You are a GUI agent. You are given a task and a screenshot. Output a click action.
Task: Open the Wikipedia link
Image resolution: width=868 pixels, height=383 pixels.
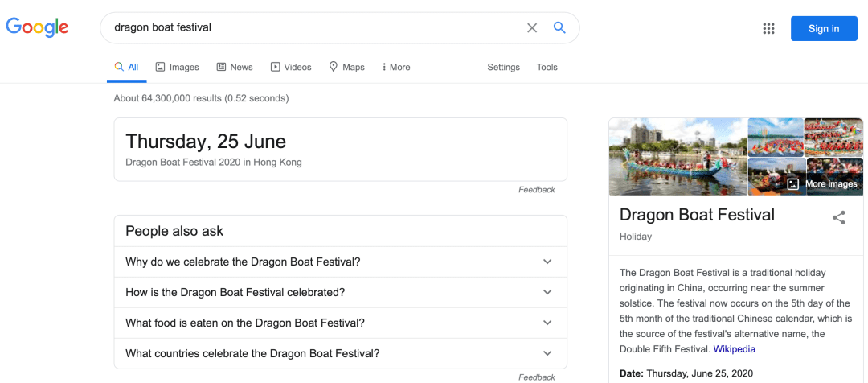click(x=734, y=349)
